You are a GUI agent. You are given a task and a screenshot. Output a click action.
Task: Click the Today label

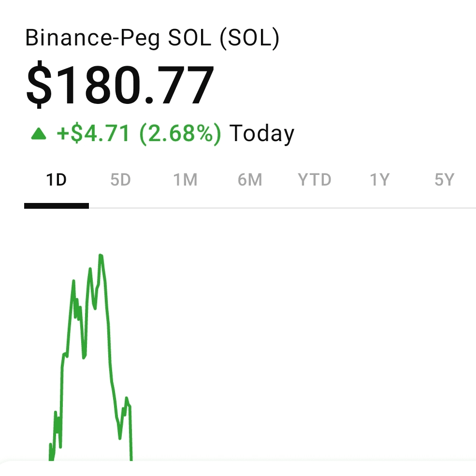coord(262,134)
